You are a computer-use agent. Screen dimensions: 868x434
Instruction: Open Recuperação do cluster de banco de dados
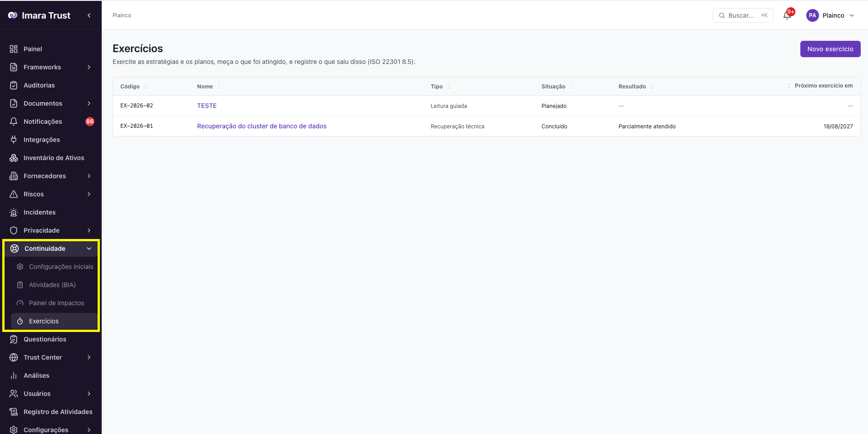point(261,126)
